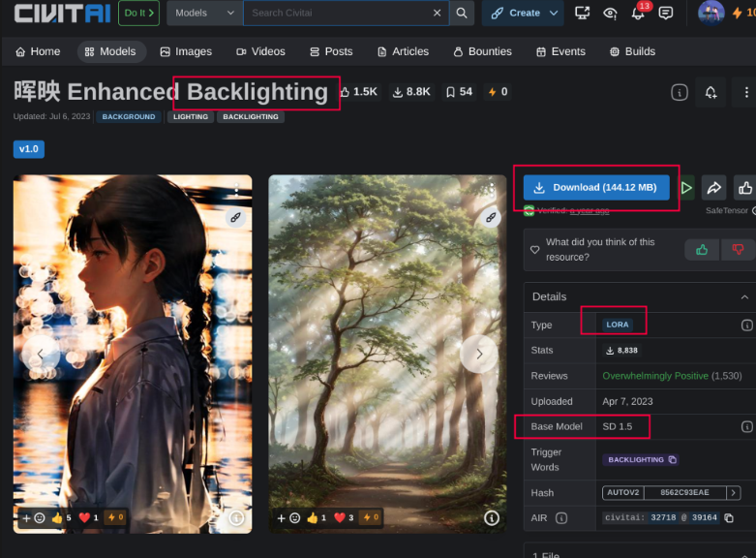Open the Models search category dropdown
Viewport: 756px width, 558px height.
[x=204, y=13]
